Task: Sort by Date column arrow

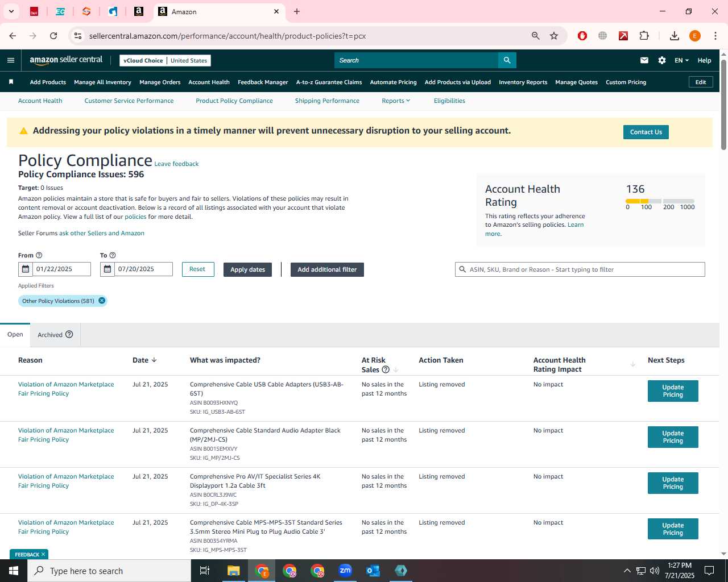Action: [x=154, y=360]
